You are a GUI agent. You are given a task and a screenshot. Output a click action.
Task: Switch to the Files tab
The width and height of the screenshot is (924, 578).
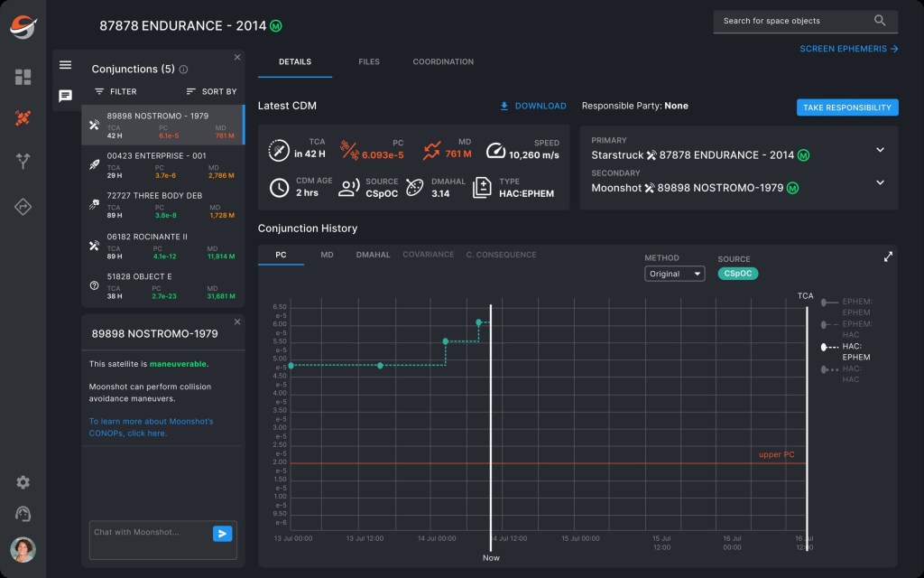368,62
